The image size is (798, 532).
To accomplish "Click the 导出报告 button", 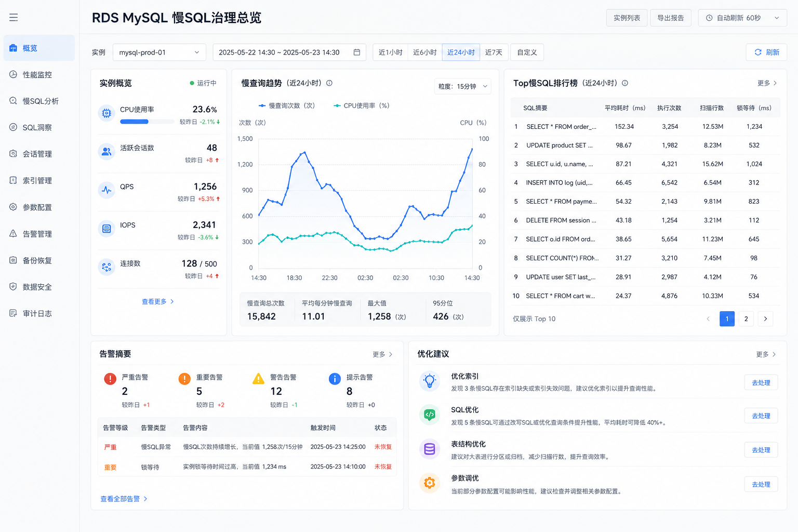I will click(x=671, y=18).
